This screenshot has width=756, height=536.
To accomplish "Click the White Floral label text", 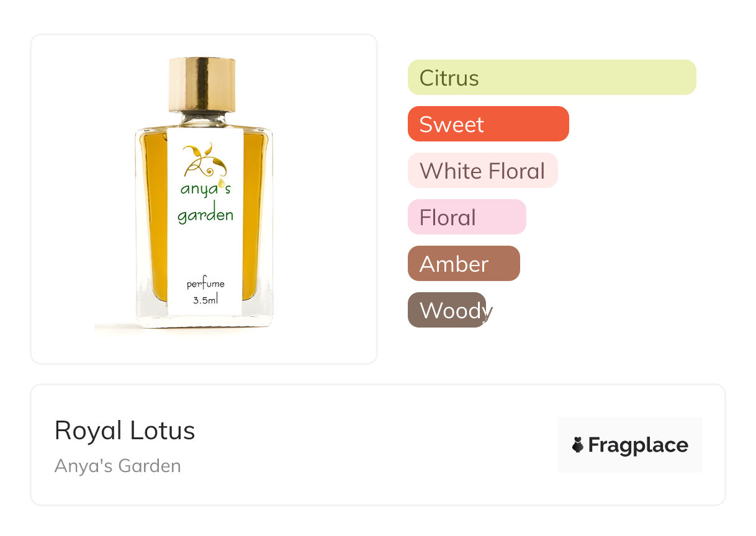I will pyautogui.click(x=482, y=171).
